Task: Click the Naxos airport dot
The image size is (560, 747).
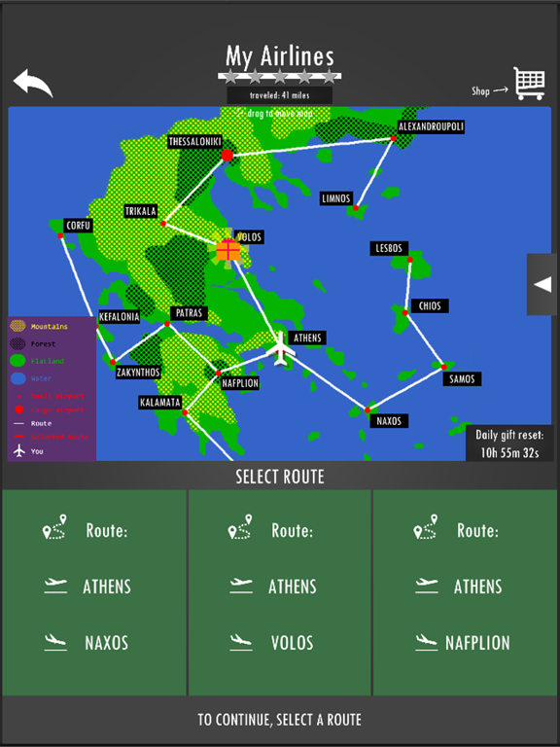Action: click(x=367, y=410)
